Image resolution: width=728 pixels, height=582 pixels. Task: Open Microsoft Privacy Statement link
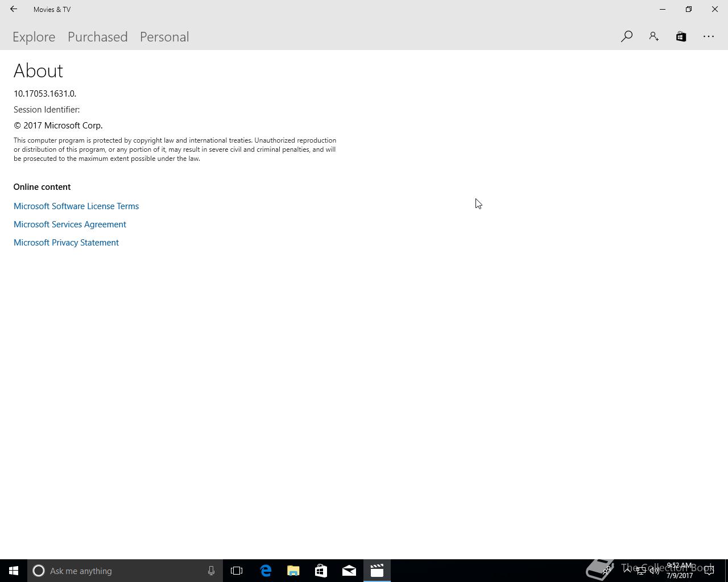tap(66, 243)
